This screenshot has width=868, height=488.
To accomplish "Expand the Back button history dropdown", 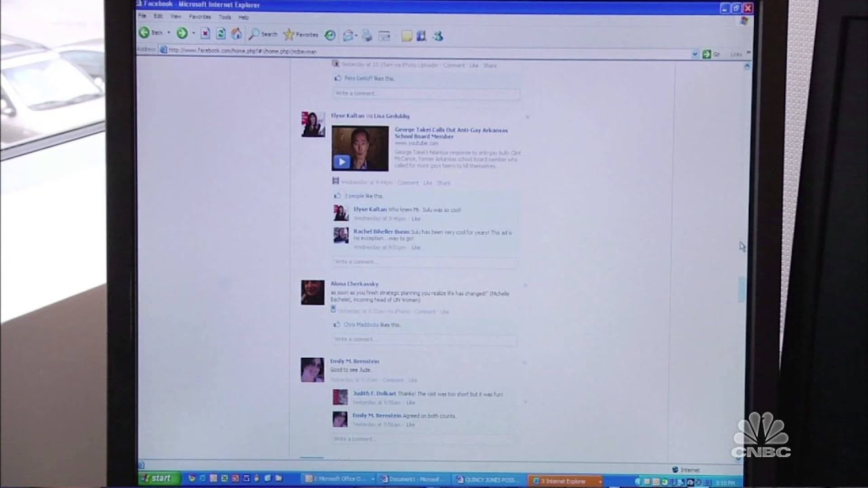I will 169,33.
